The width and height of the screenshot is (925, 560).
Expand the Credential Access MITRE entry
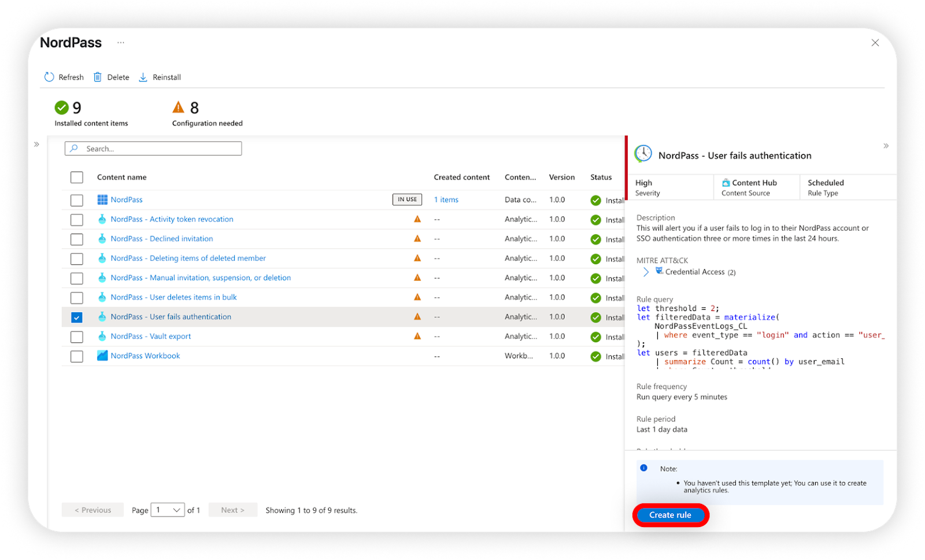click(646, 272)
